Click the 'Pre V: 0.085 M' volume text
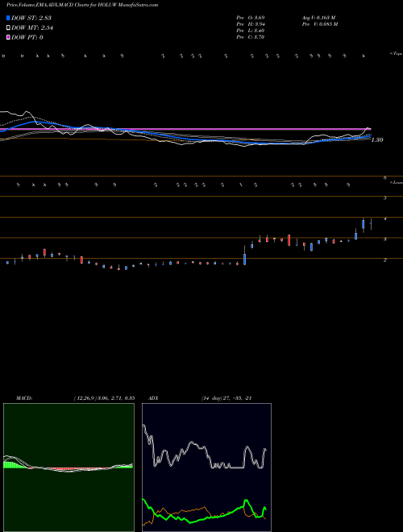 (319, 24)
